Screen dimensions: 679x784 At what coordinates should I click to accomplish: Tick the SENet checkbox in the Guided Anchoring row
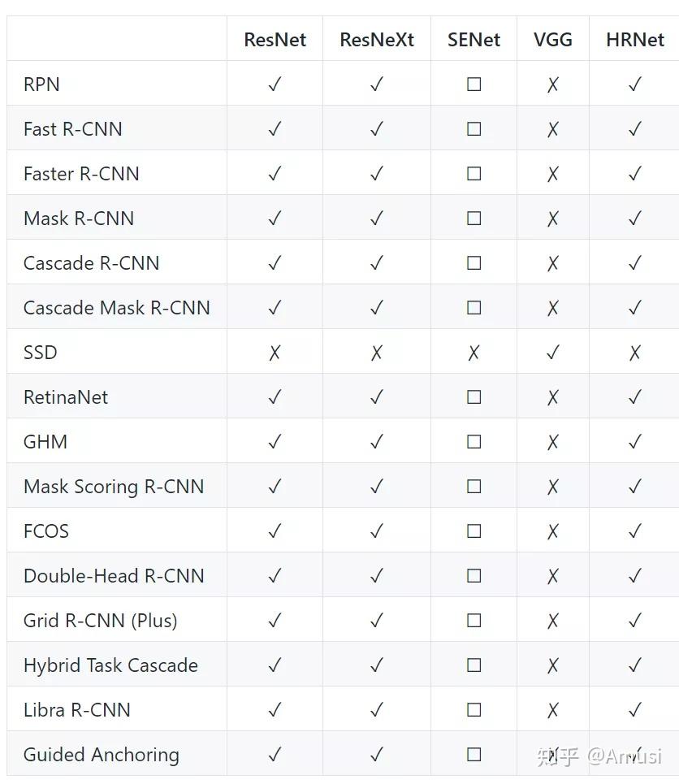[x=474, y=755]
